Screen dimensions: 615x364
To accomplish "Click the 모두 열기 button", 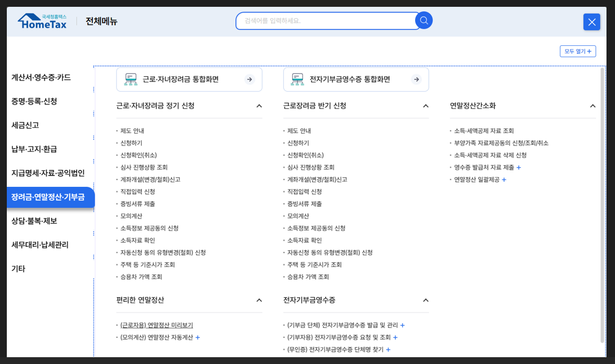I will click(x=578, y=51).
